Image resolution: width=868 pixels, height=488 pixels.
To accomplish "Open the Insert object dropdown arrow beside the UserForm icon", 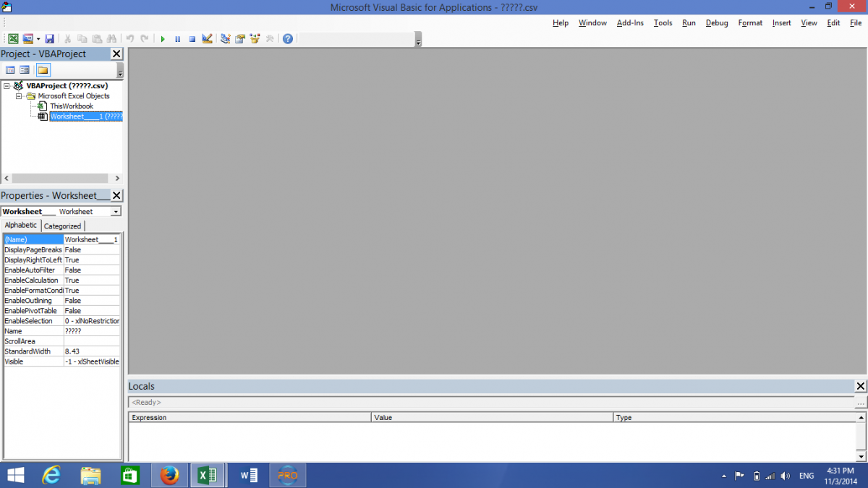I will pyautogui.click(x=38, y=38).
